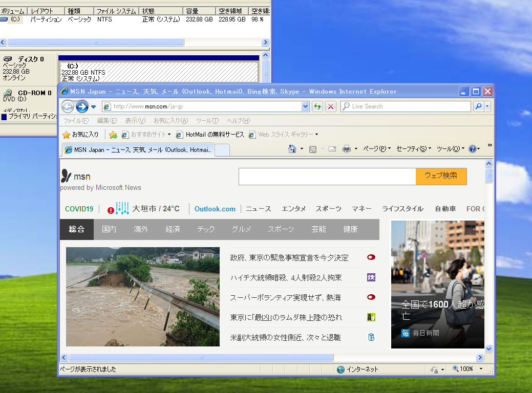Click the RSS feeds icon

pyautogui.click(x=313, y=149)
